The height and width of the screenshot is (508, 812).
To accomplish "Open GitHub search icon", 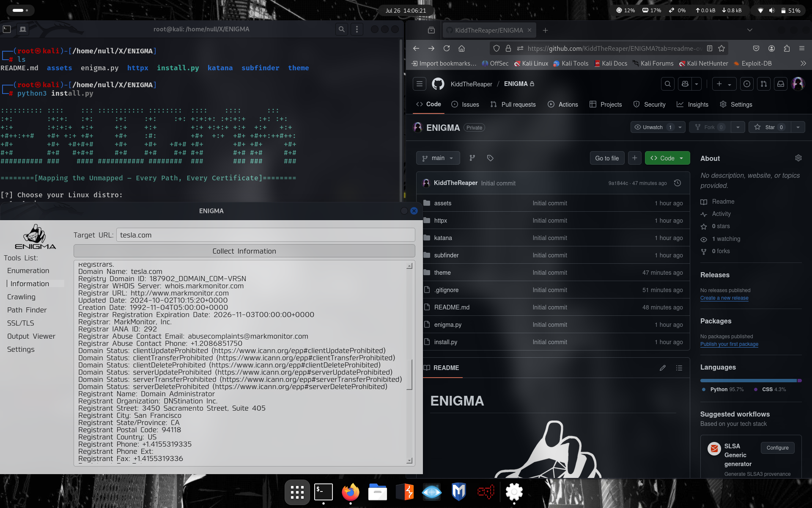I will point(668,84).
